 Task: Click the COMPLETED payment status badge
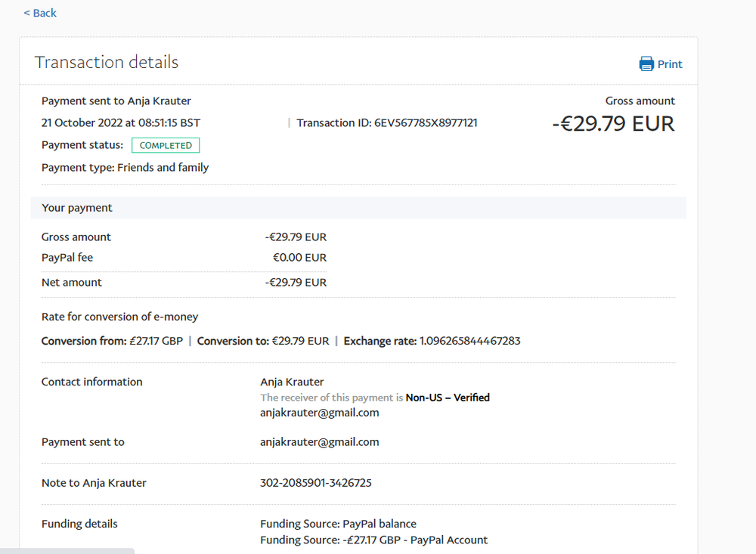tap(166, 145)
